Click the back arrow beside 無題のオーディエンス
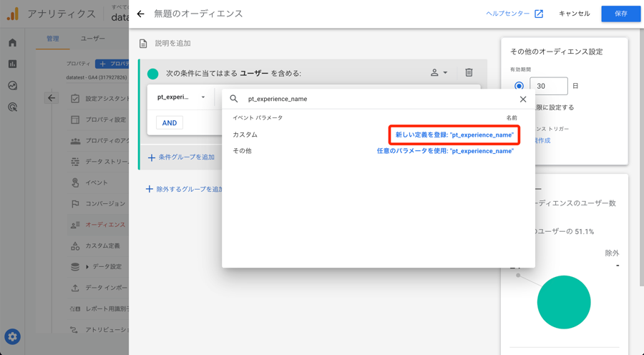Screen dimensions: 644x355 (x=140, y=14)
